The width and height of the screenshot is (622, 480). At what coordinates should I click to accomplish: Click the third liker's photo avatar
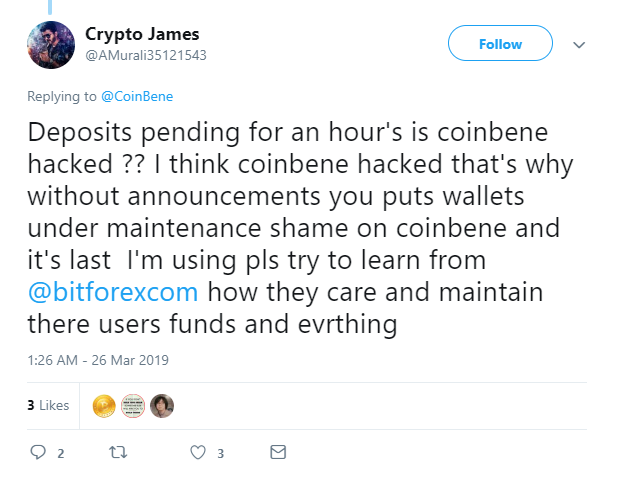coord(162,406)
